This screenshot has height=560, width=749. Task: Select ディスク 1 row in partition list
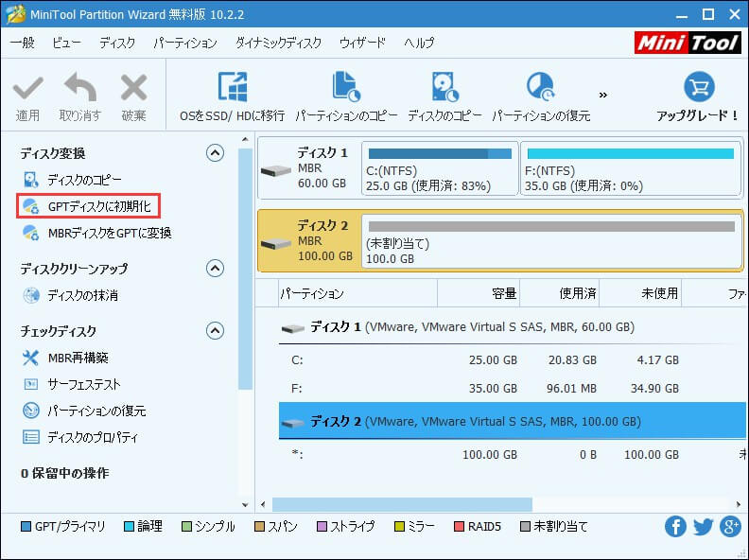(x=512, y=327)
